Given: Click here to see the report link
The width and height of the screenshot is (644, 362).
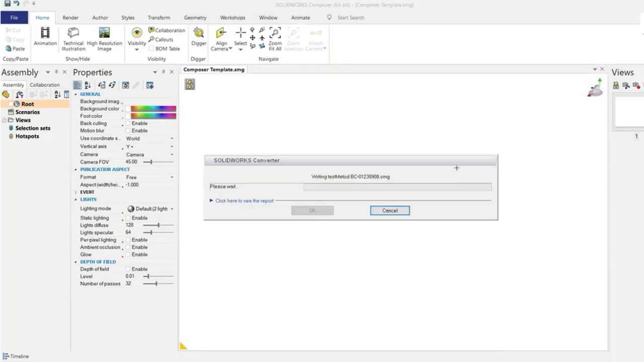Looking at the screenshot, I should click(x=244, y=201).
